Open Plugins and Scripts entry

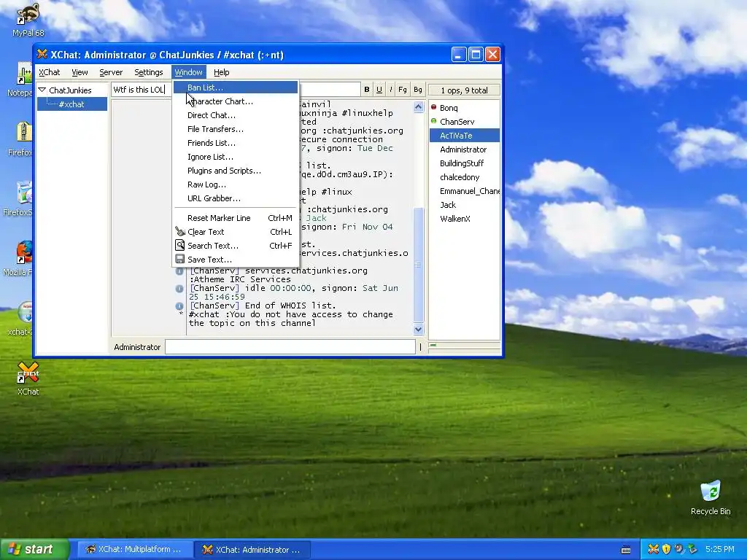(x=236, y=170)
